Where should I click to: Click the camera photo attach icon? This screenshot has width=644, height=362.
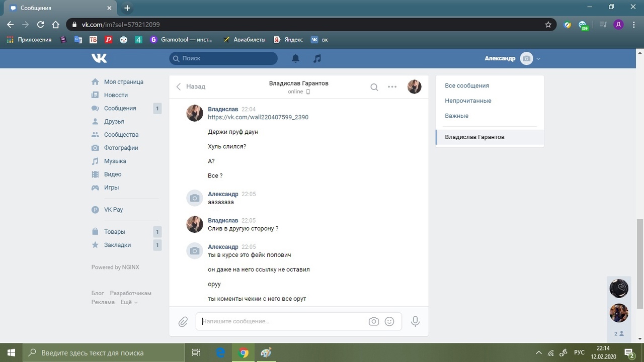[373, 322]
